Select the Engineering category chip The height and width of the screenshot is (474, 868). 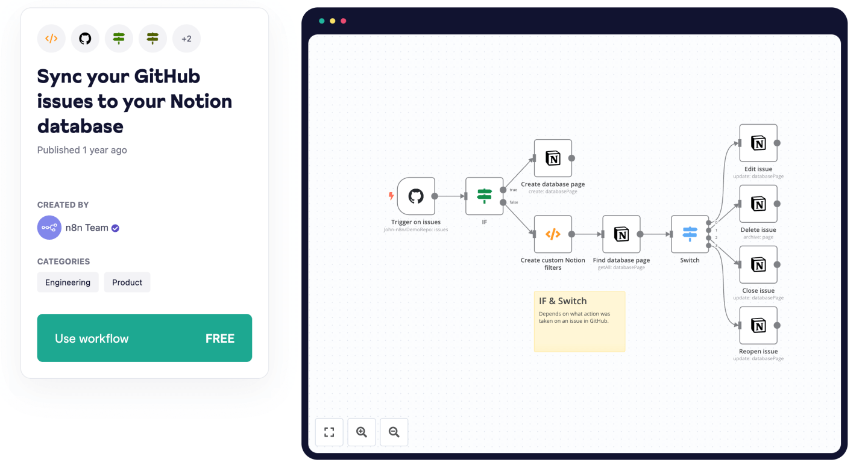tap(68, 282)
